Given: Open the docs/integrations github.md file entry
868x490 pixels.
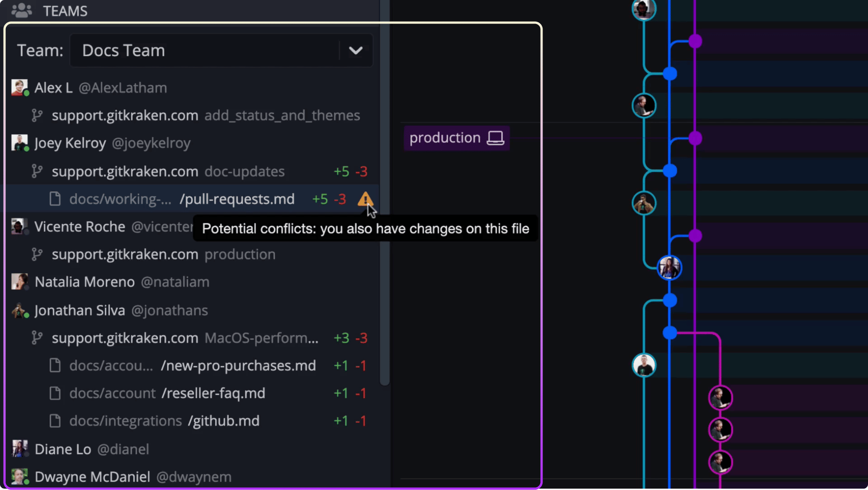Looking at the screenshot, I should tap(192, 421).
